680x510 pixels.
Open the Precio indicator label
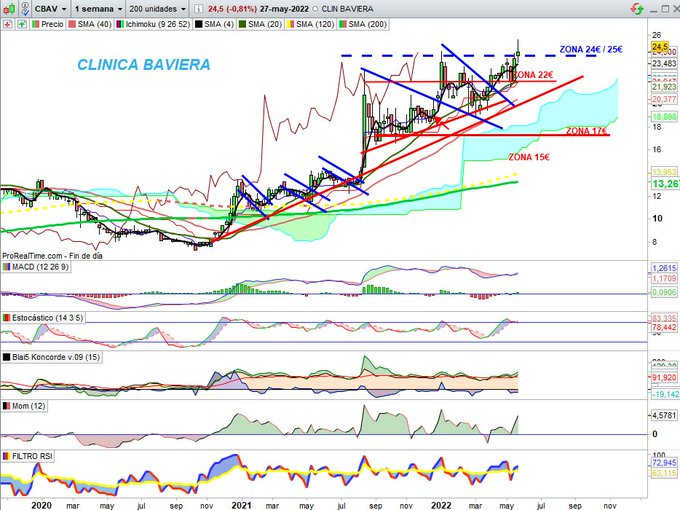(48, 24)
